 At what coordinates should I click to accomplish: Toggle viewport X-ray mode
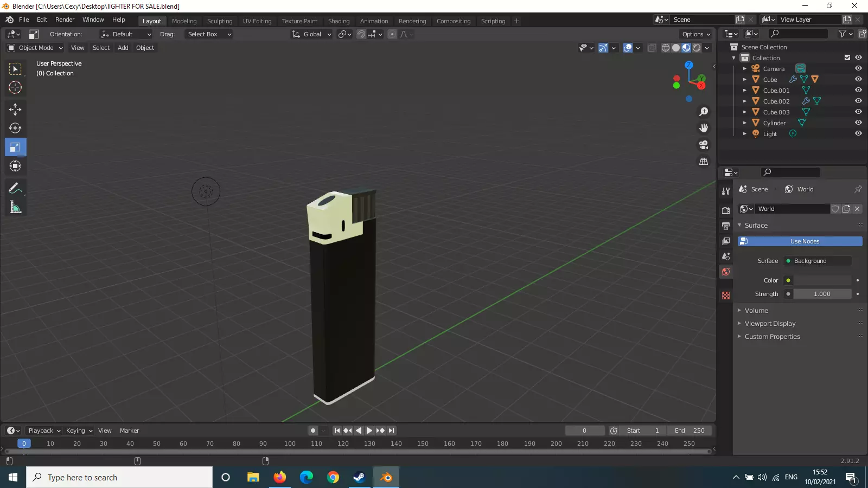[652, 48]
